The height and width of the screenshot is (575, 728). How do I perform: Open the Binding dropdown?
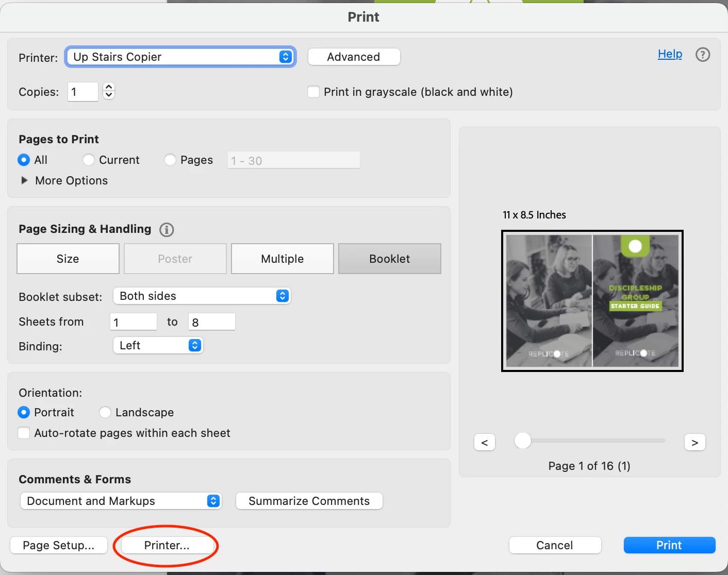(x=158, y=345)
